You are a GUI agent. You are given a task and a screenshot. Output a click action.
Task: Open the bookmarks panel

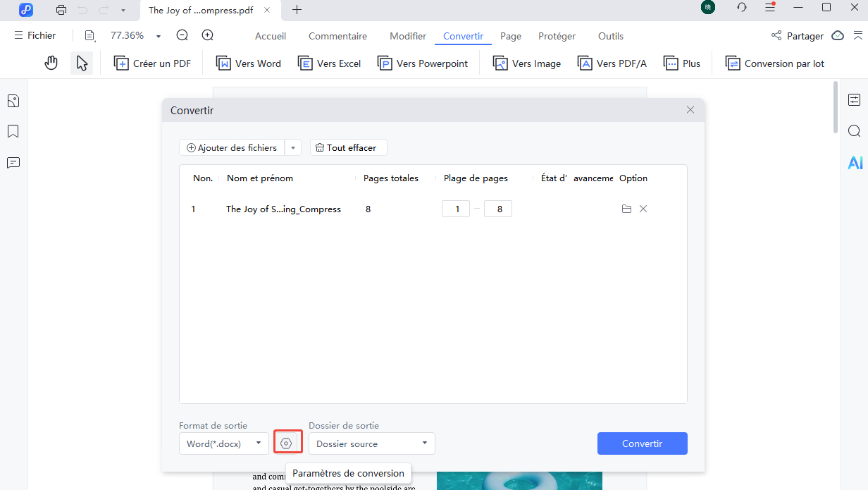(x=13, y=131)
